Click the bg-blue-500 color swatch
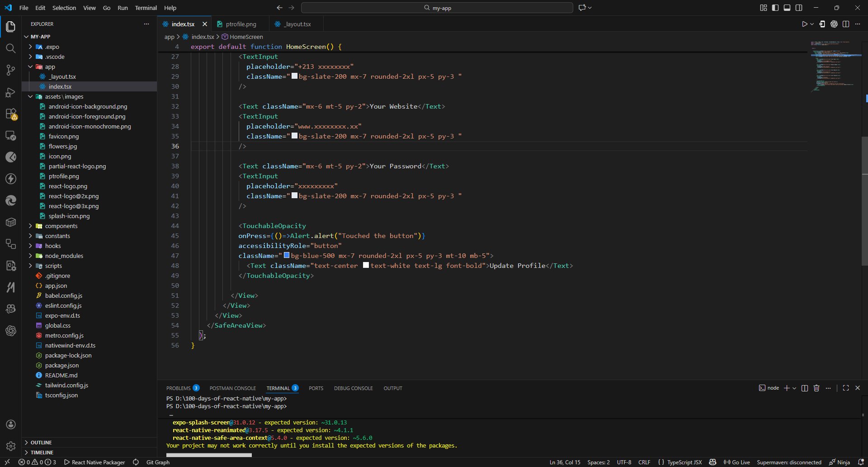868x467 pixels. tap(287, 256)
